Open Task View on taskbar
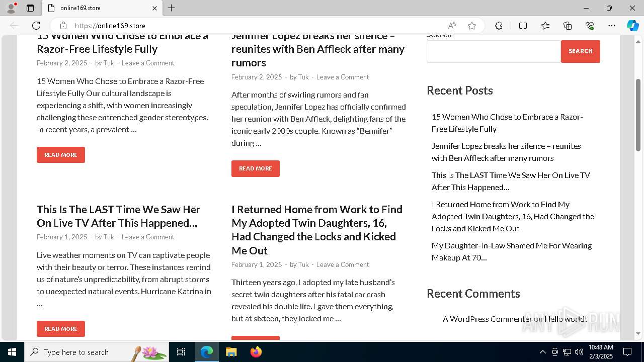The width and height of the screenshot is (644, 362). tap(181, 352)
